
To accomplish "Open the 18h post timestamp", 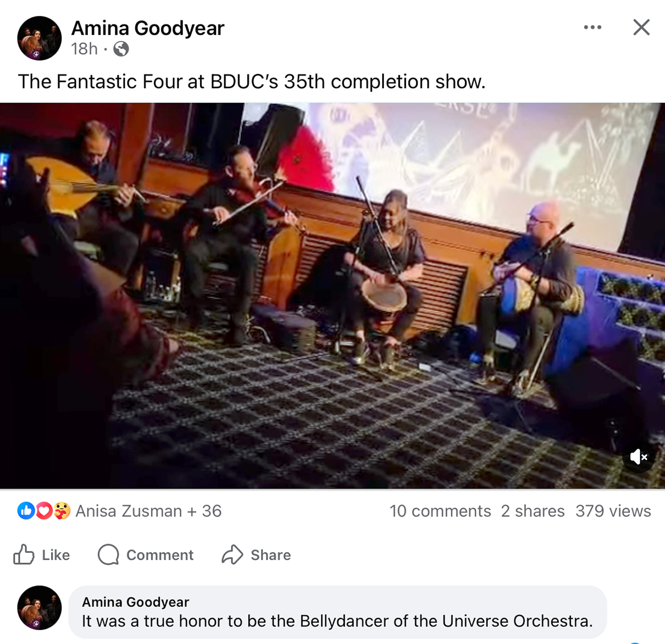I will point(84,49).
